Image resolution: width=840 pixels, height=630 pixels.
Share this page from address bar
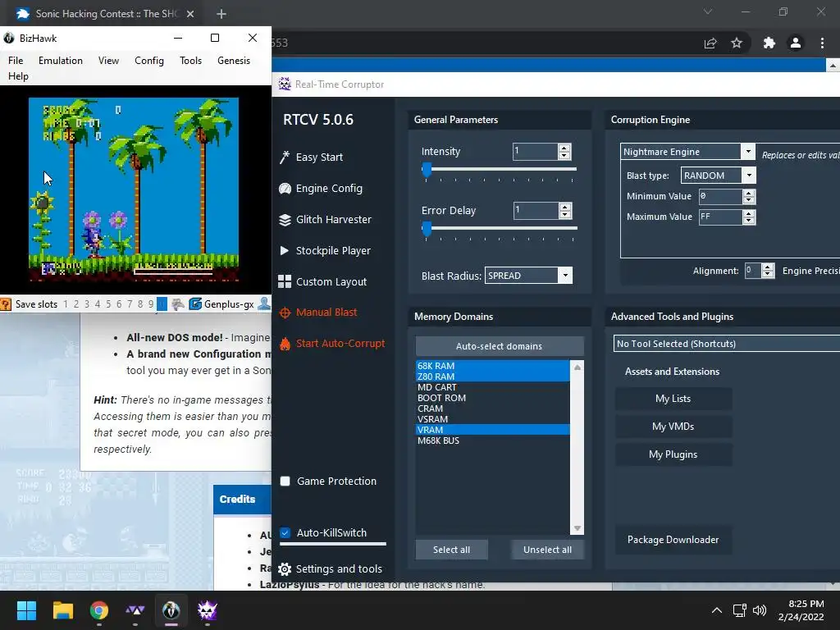pyautogui.click(x=710, y=43)
